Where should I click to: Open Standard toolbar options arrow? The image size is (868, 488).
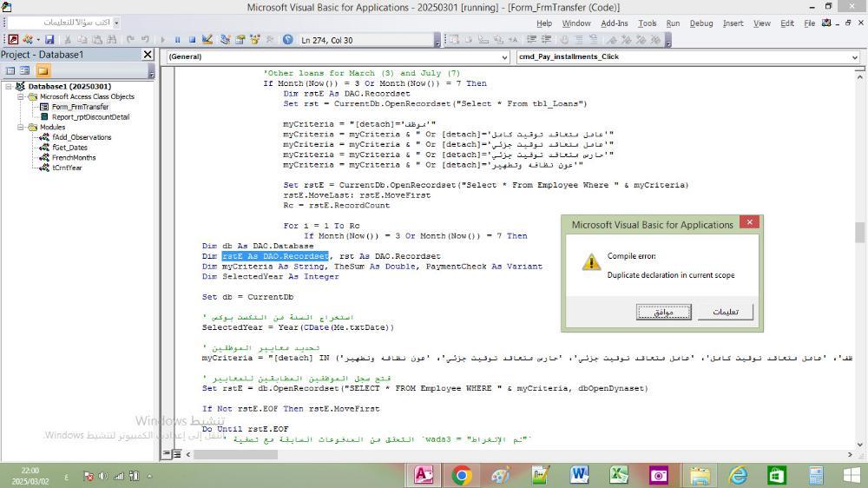[437, 41]
